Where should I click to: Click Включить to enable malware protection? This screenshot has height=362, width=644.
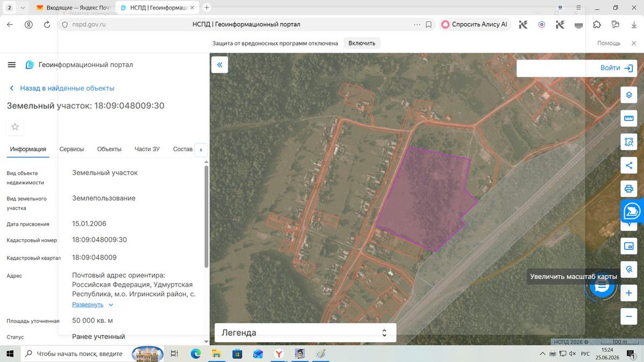[x=362, y=43]
